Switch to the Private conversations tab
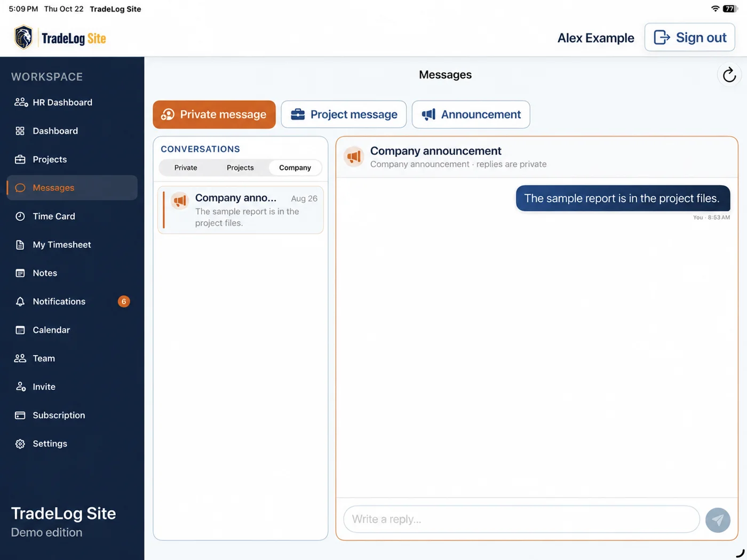This screenshot has width=747, height=560. point(186,167)
